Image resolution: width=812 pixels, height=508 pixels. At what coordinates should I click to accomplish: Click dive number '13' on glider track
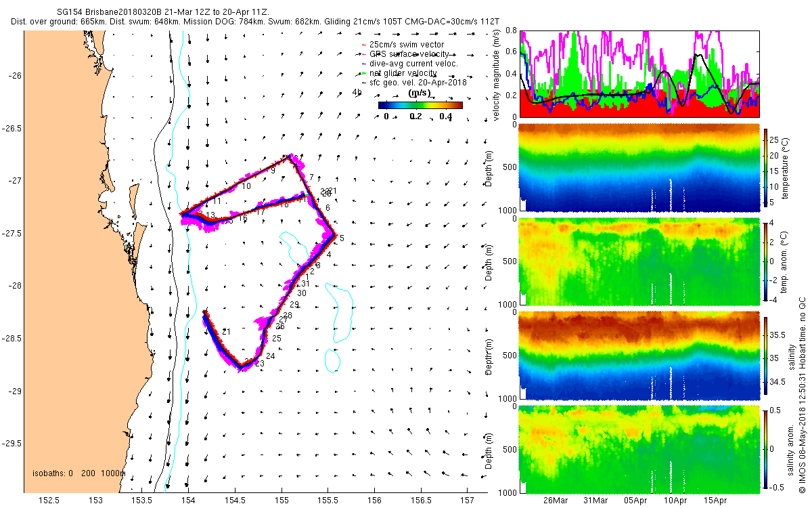pos(210,215)
